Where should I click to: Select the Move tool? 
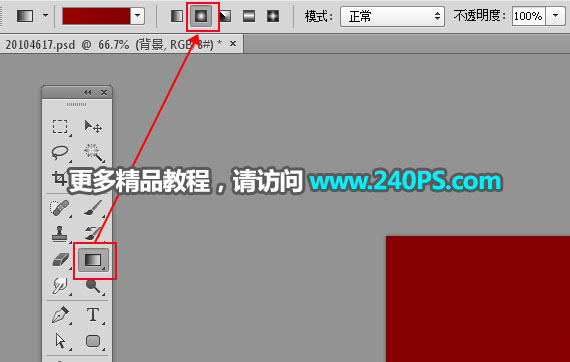pos(93,127)
